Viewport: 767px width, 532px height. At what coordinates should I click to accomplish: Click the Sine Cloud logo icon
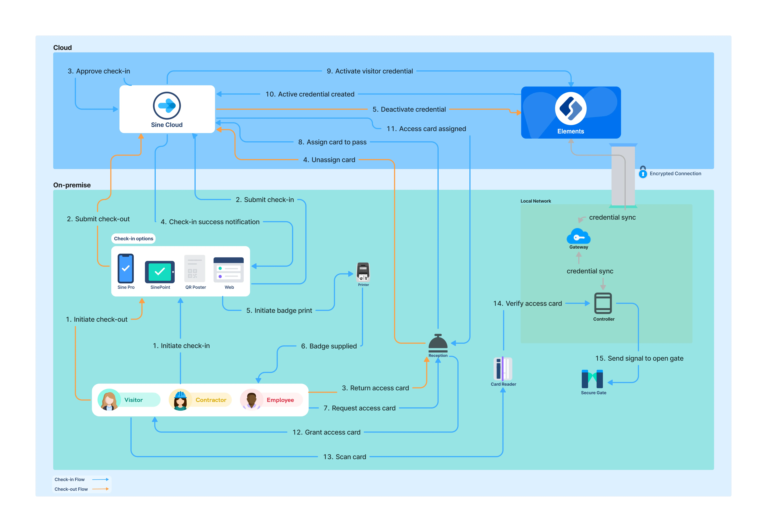(167, 106)
